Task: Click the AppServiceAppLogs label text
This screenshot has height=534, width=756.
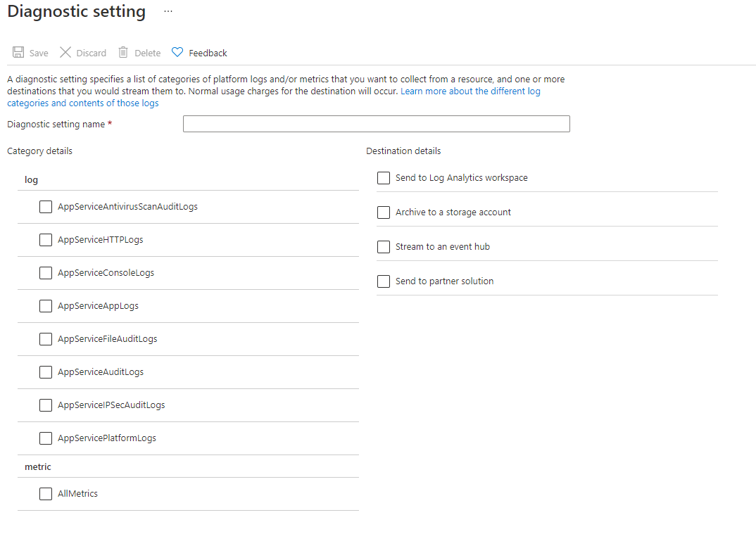Action: tap(98, 306)
